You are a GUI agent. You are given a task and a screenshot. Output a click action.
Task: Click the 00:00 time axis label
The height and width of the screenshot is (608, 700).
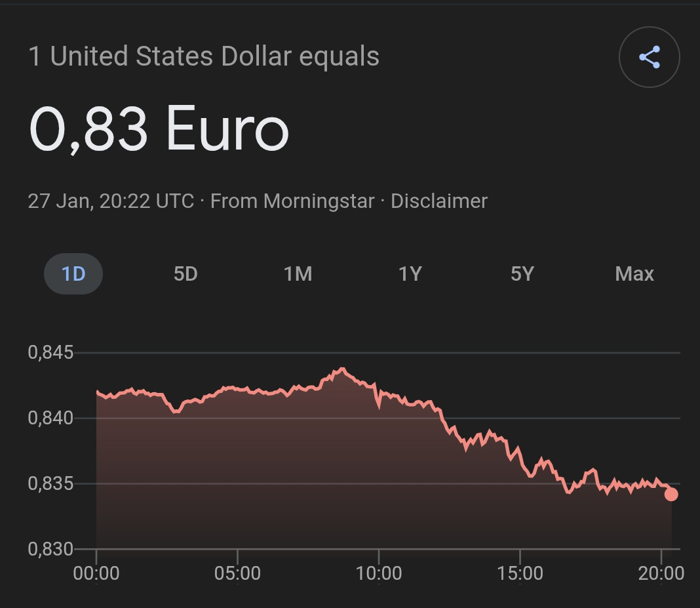pos(96,573)
